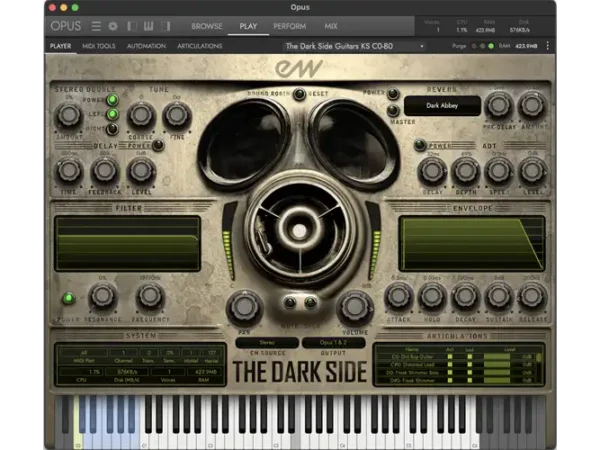This screenshot has height=450, width=600.
Task: Click the Reverb Amount knob
Action: (x=532, y=105)
